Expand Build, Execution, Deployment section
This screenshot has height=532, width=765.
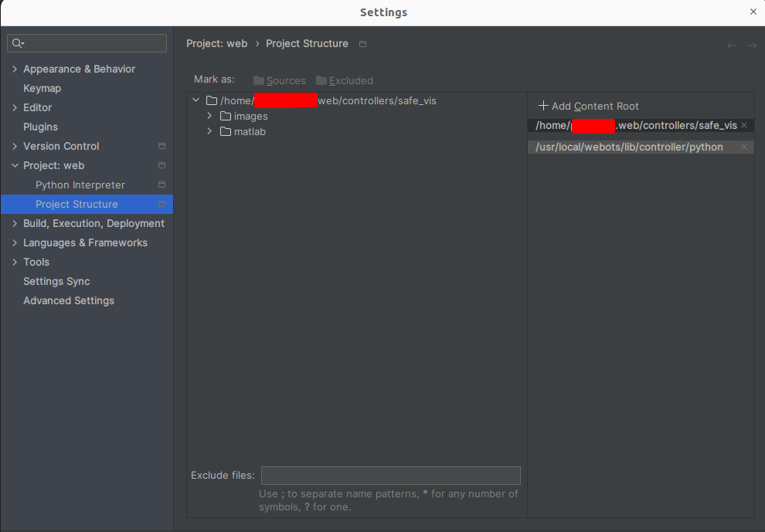tap(15, 223)
